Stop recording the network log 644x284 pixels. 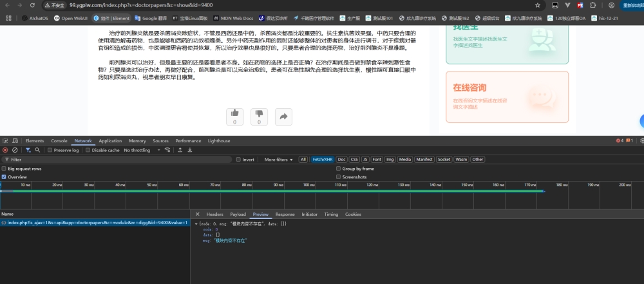point(5,150)
